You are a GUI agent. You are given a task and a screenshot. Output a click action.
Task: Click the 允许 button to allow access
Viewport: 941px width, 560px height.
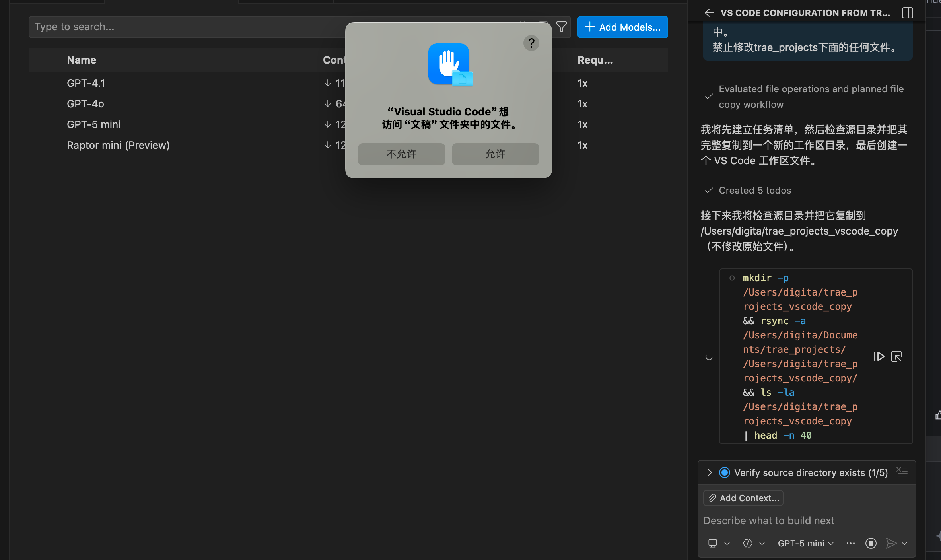click(495, 154)
